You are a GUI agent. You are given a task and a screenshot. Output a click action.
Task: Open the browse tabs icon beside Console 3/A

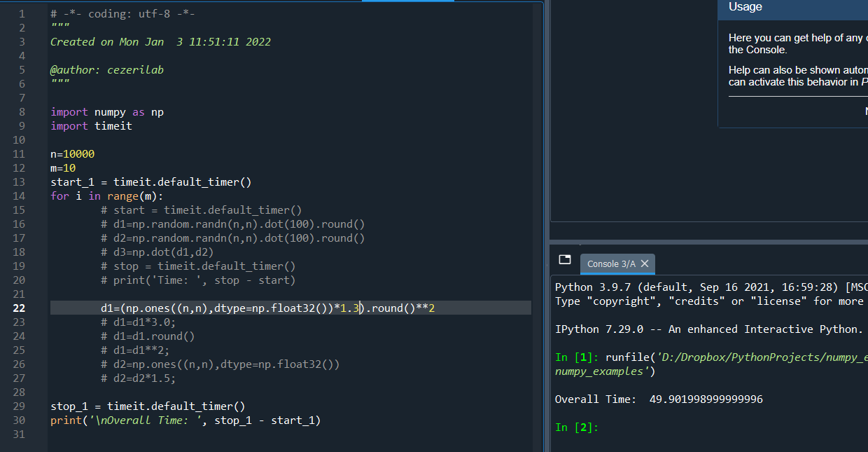[565, 259]
